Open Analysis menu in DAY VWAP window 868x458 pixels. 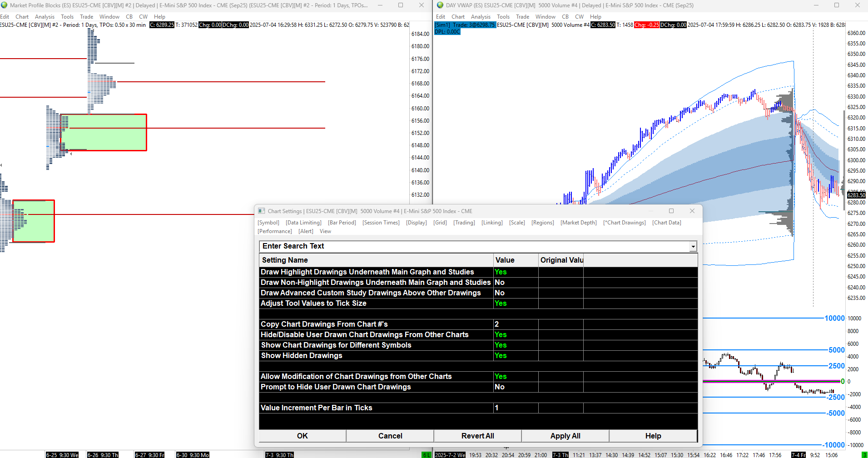481,17
